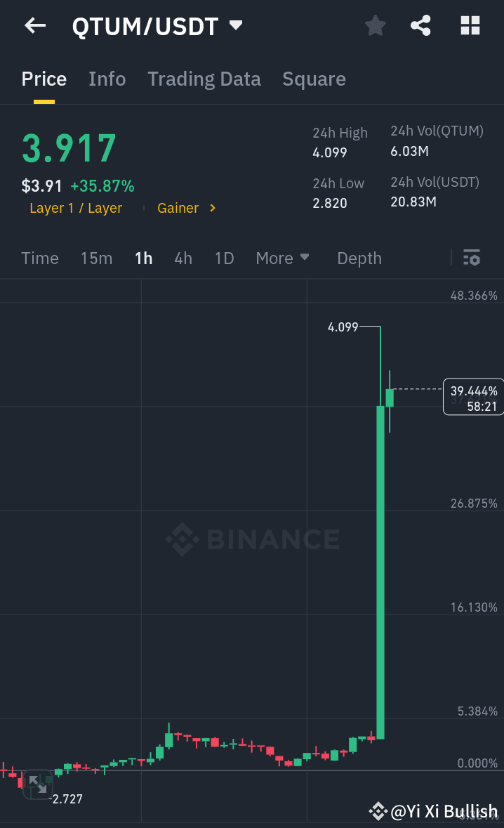Switch to the Trading Data tab
The width and height of the screenshot is (504, 828).
coord(204,79)
